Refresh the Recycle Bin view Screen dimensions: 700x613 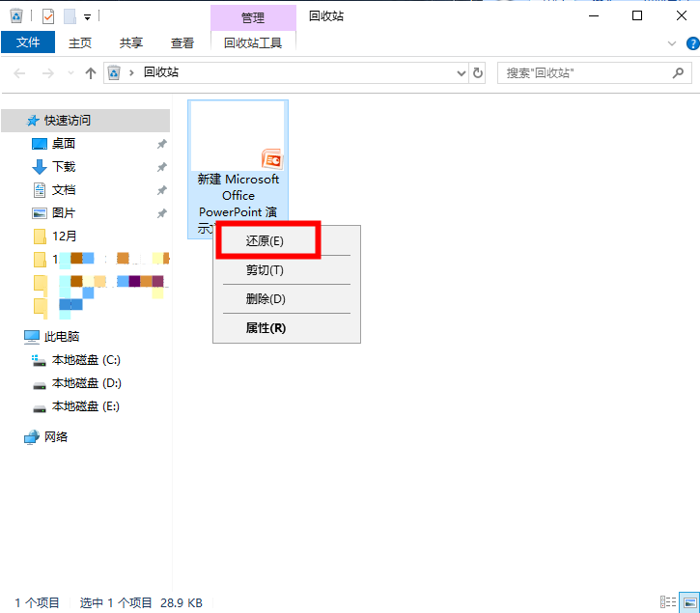coord(478,72)
